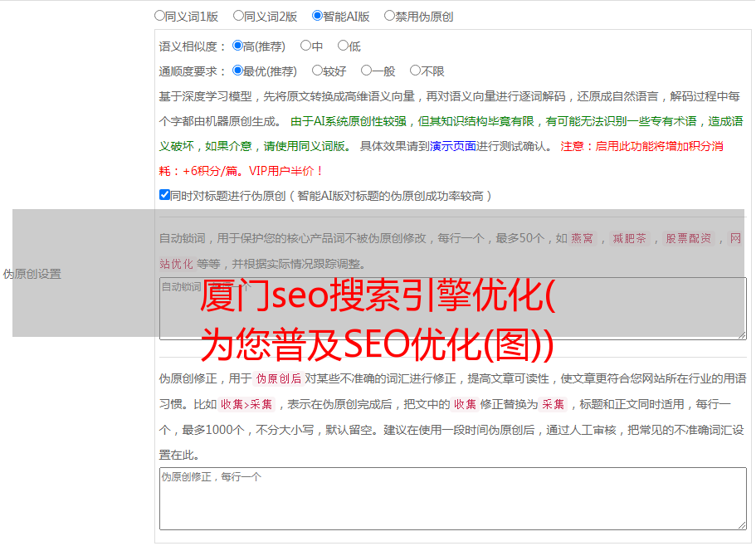The width and height of the screenshot is (756, 546).
Task: Set 通顺度要求 to 不限
Action: (415, 71)
